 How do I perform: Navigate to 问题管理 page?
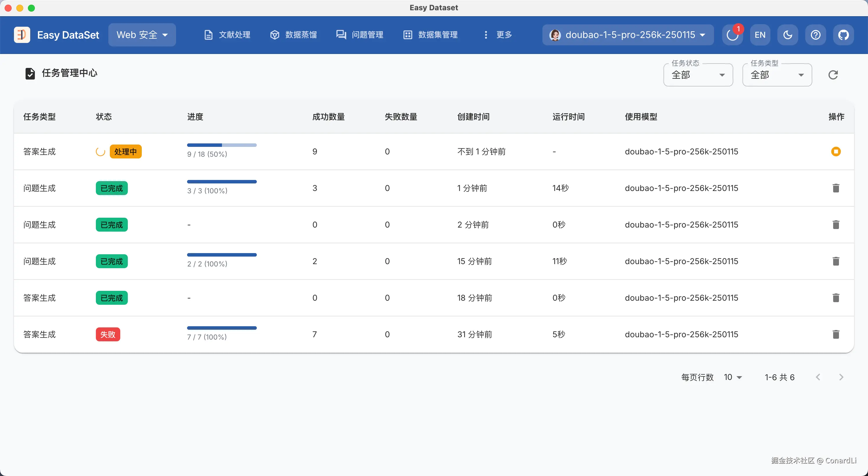click(x=360, y=35)
